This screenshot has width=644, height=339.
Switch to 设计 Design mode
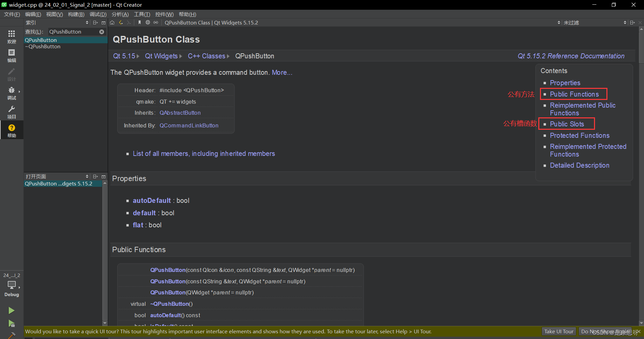pos(12,74)
